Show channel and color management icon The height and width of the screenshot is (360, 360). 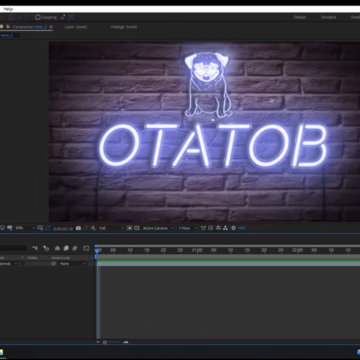click(x=93, y=228)
